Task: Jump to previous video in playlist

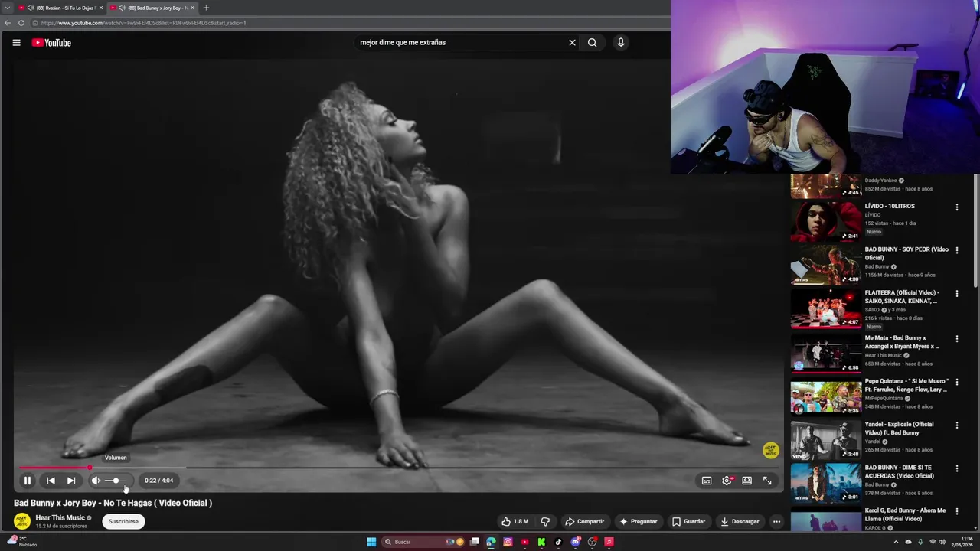Action: click(x=51, y=481)
